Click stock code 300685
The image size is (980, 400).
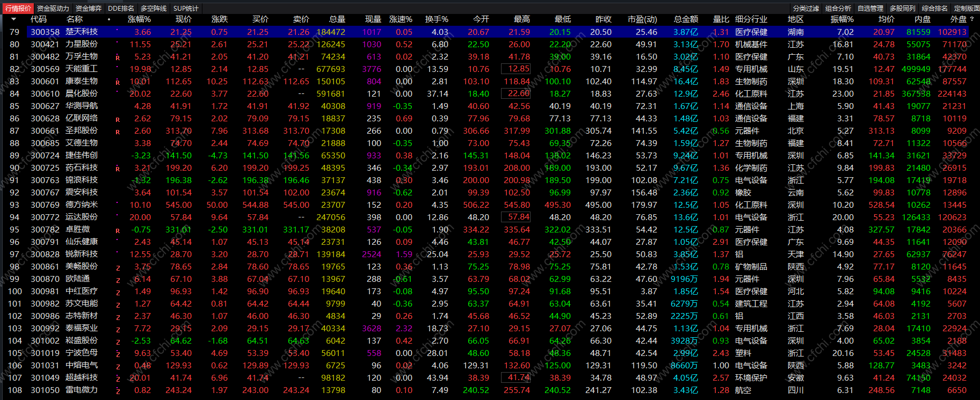click(x=45, y=143)
